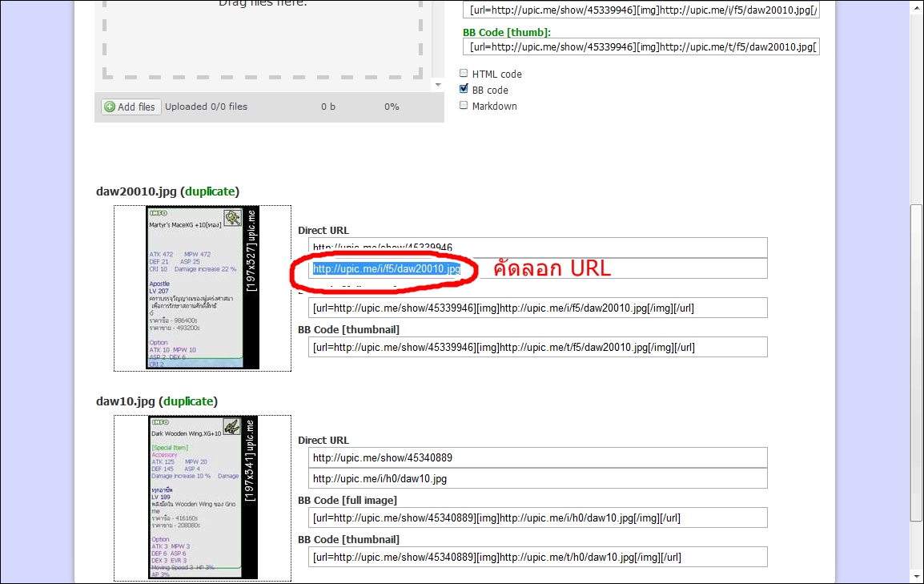The image size is (924, 584).
Task: Uncheck the BB code checkbox
Action: pyautogui.click(x=464, y=89)
